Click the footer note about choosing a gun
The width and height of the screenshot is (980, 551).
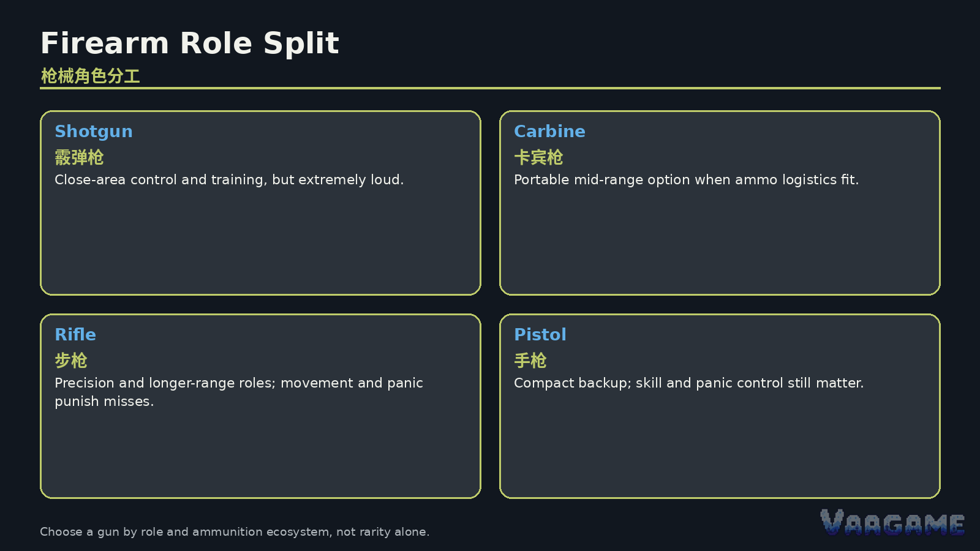pos(235,532)
